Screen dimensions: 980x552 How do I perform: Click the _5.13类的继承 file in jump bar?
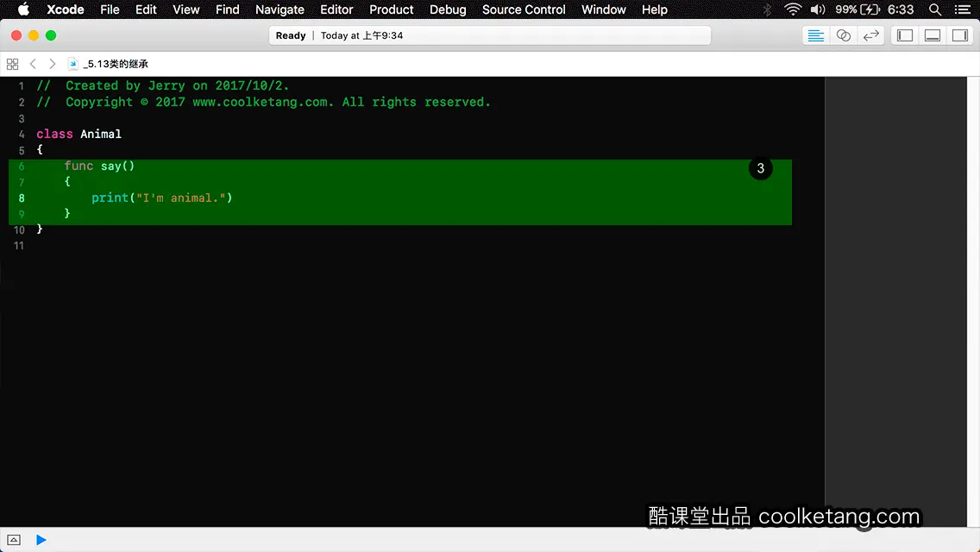pyautogui.click(x=116, y=64)
